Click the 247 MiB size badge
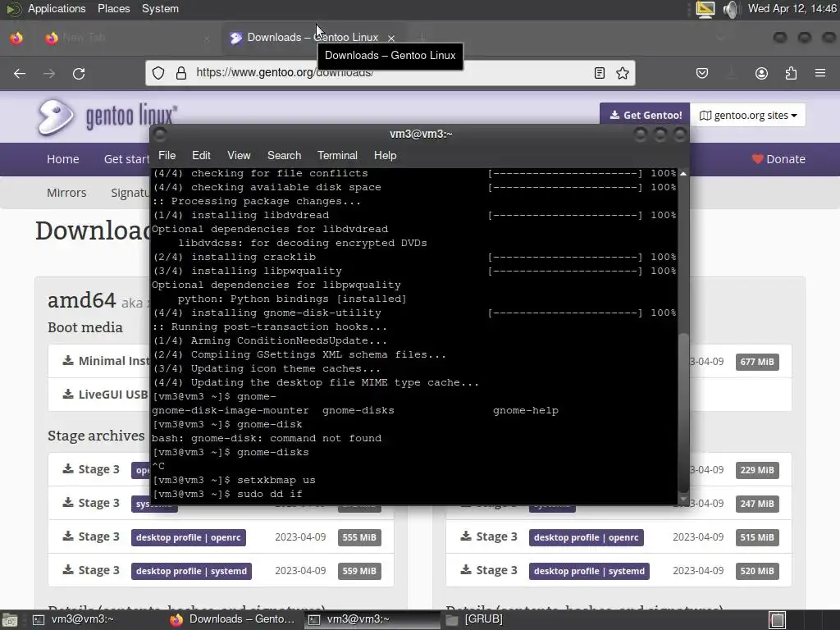Screen dimensions: 840x630 [757, 504]
